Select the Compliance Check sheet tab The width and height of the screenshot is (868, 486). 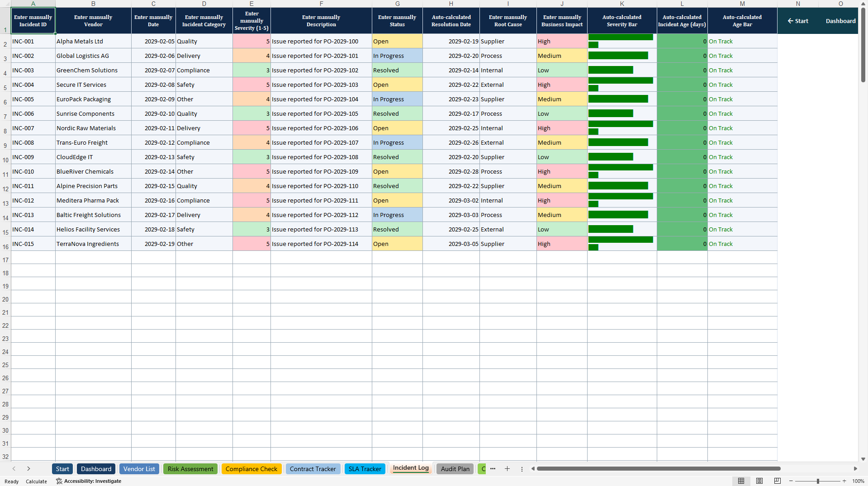pyautogui.click(x=251, y=469)
